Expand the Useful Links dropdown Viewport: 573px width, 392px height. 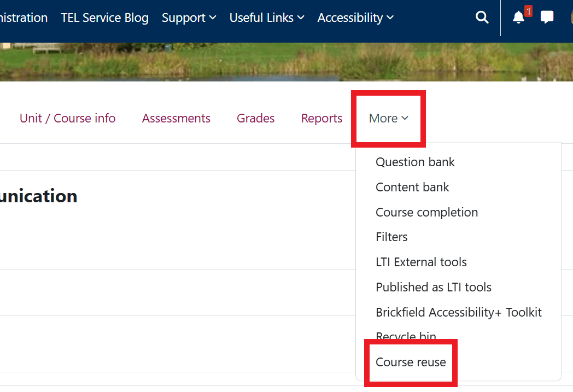click(x=267, y=17)
